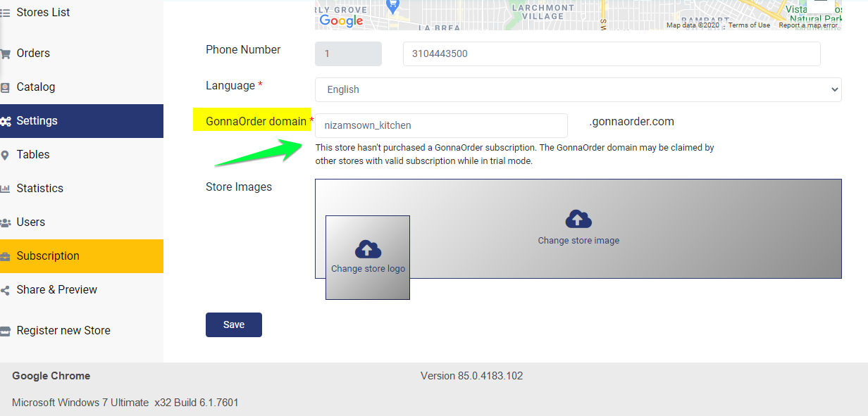Screen dimensions: 868x416
Task: Open the Subscription menu item
Action: click(82, 256)
